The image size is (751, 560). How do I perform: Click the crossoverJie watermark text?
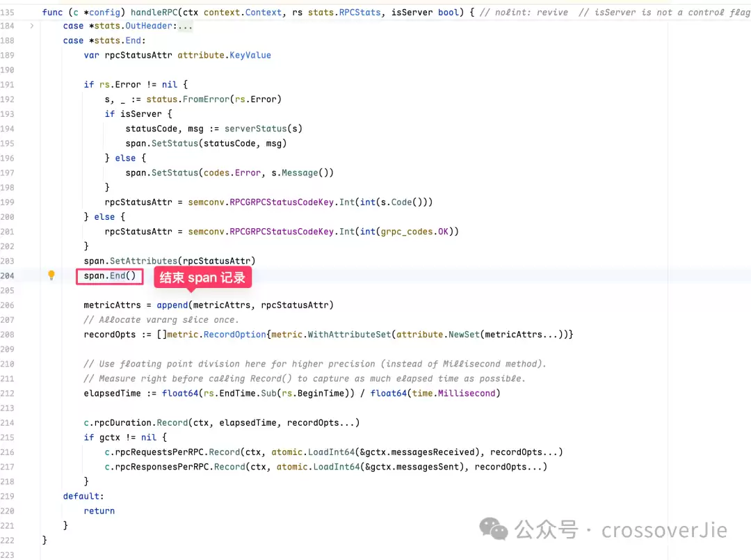(x=663, y=530)
